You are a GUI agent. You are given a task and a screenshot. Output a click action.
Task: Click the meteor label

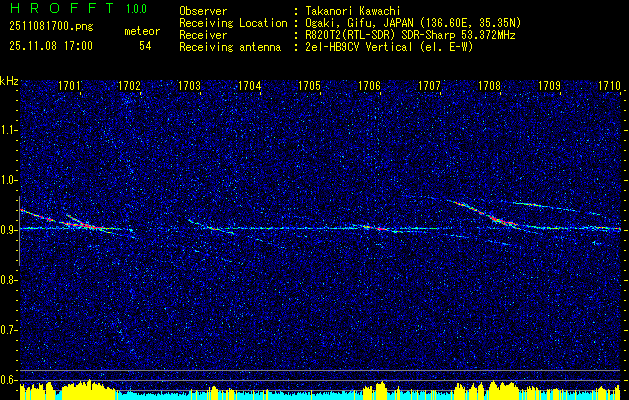click(142, 31)
